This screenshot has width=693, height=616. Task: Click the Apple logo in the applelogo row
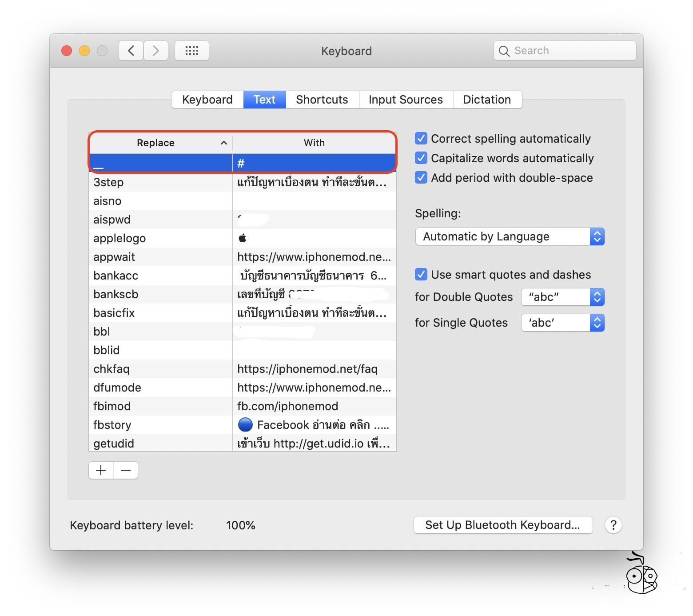[242, 238]
